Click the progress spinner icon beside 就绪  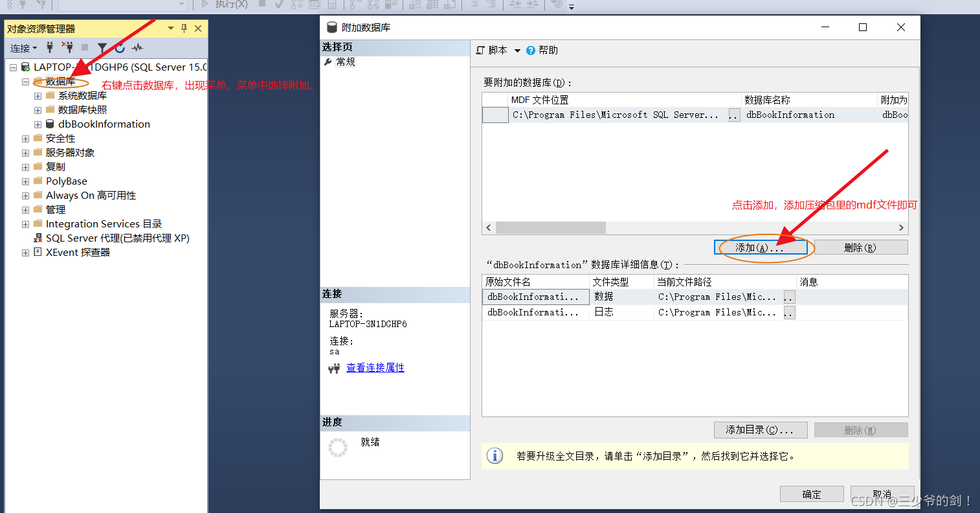point(338,448)
